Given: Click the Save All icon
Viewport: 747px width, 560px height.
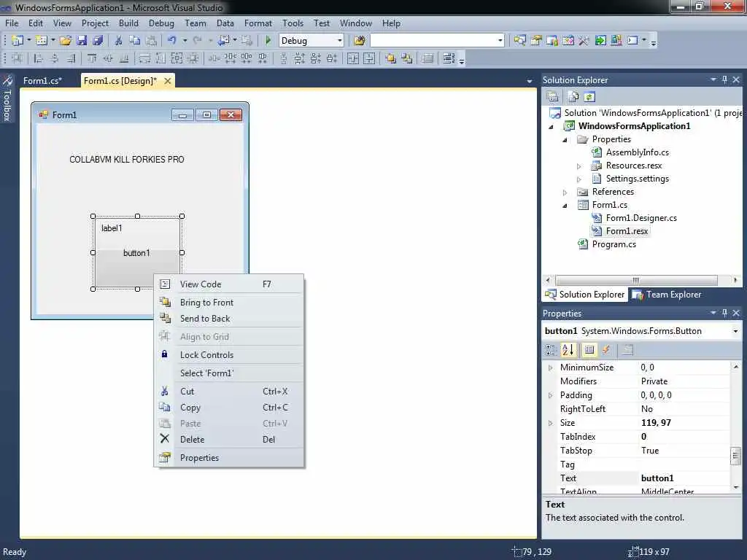Looking at the screenshot, I should [x=98, y=41].
